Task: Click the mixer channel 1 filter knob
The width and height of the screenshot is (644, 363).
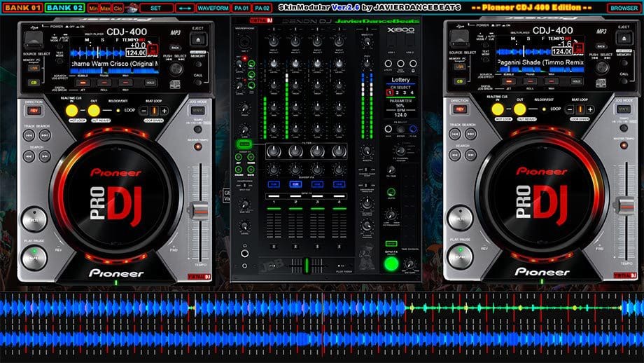Action: click(274, 151)
